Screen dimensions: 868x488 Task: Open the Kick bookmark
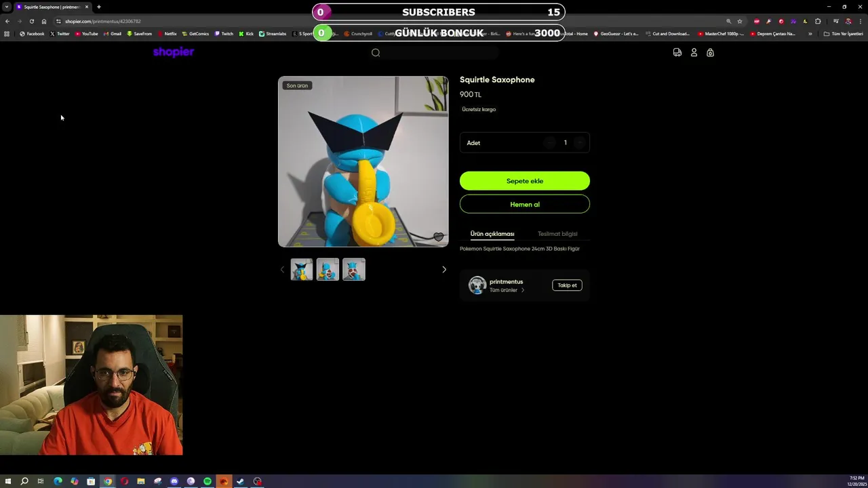pos(246,34)
